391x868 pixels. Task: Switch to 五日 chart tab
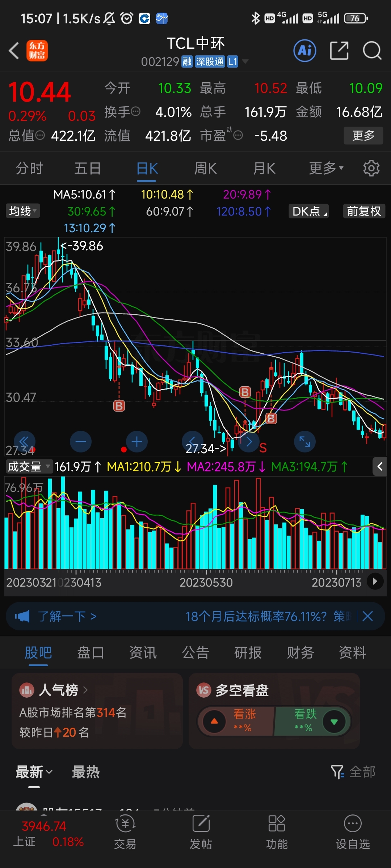[88, 169]
